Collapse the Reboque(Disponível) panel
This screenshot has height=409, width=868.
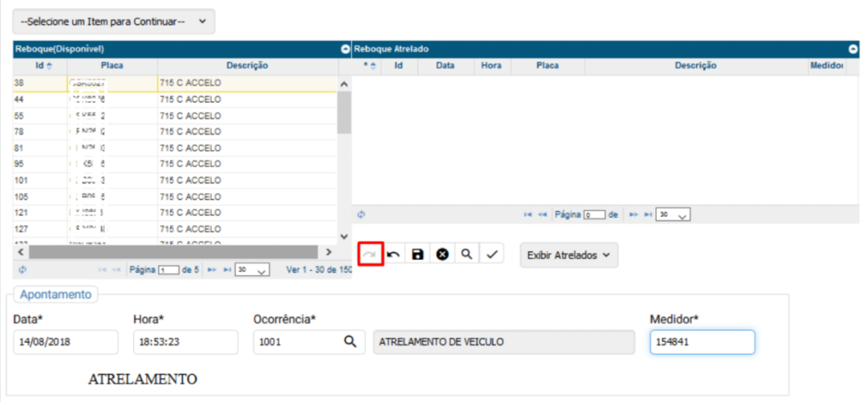pos(345,49)
